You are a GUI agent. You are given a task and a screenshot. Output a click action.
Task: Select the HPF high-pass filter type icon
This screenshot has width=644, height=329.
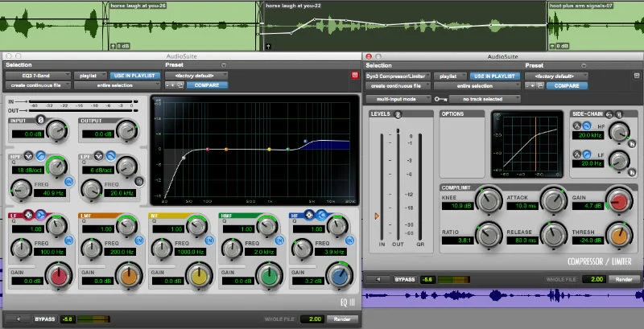click(40, 156)
